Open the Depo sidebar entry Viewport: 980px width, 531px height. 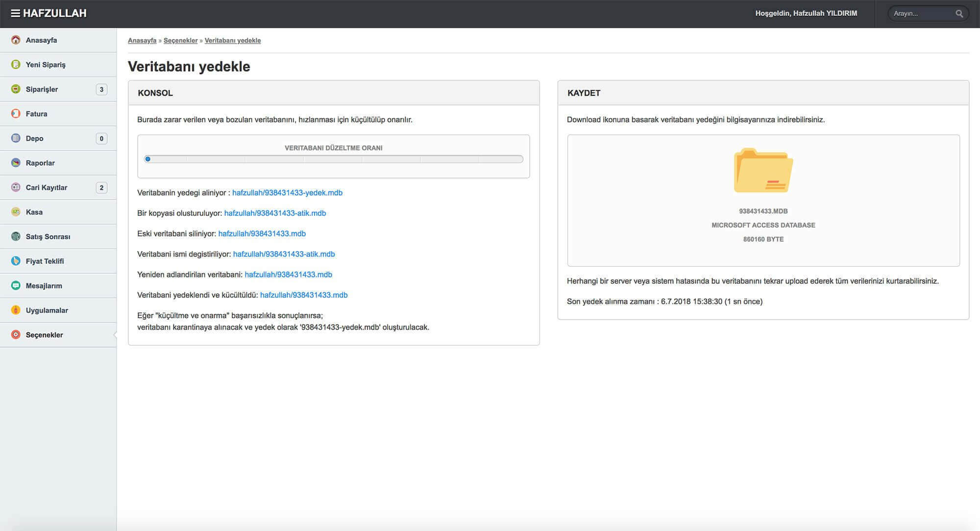click(34, 138)
